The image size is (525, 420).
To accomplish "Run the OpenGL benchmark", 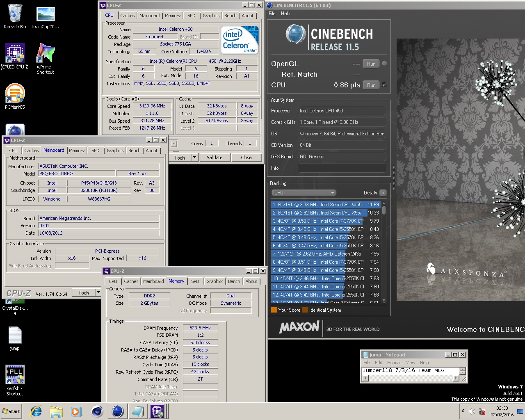I will coord(371,64).
